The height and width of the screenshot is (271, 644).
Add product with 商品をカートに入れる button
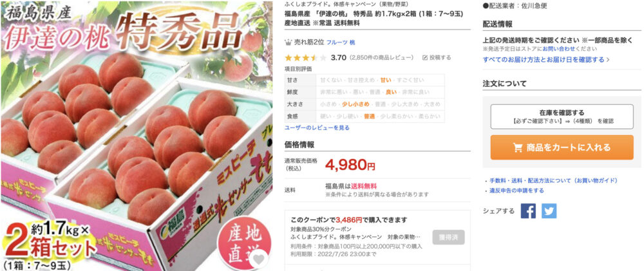562,147
